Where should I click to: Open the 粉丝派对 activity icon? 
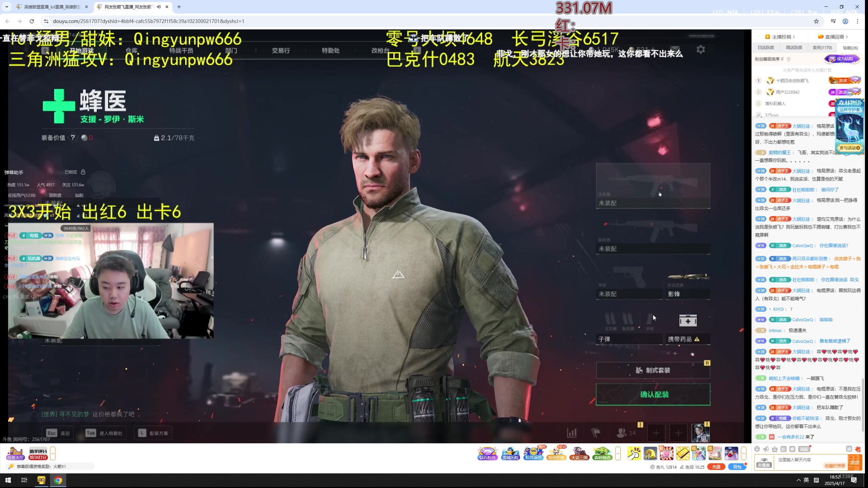(533, 453)
